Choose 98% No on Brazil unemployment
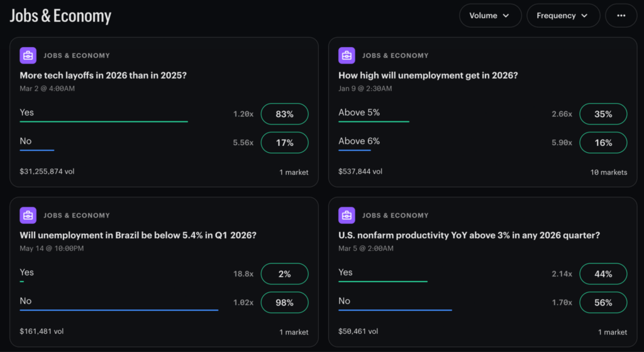The width and height of the screenshot is (644, 352). click(284, 302)
